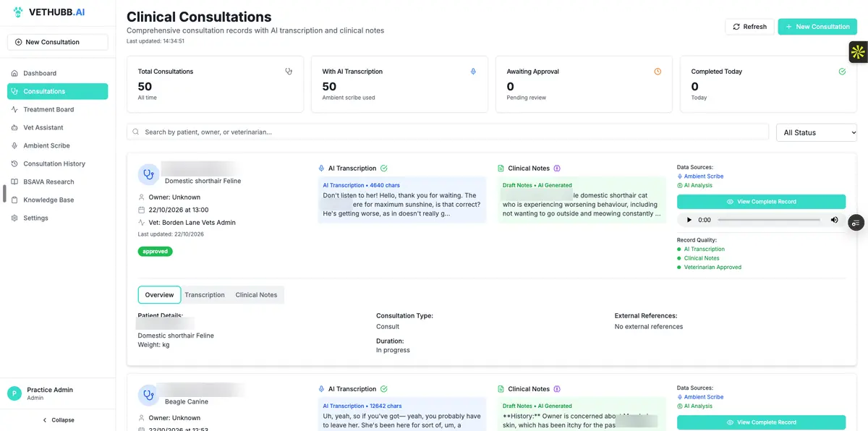Click the Beagle transcription preview text
Viewport: 868px width, 431px height.
pos(402,421)
